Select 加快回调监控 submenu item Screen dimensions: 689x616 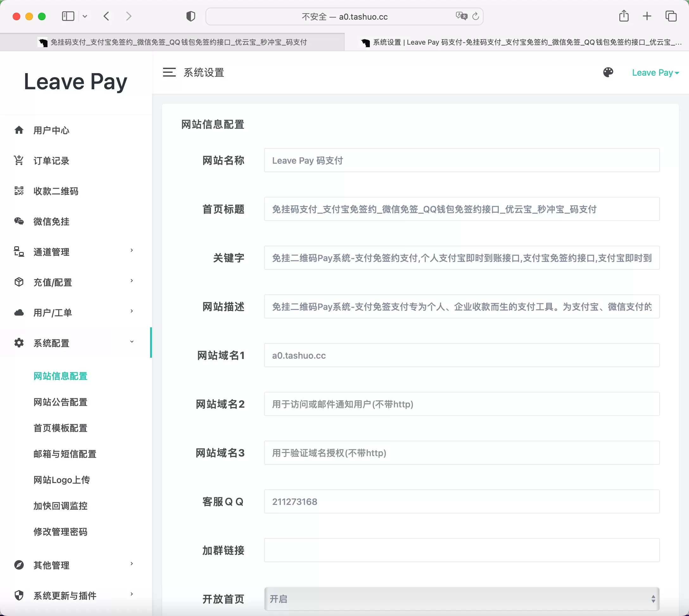pos(60,506)
